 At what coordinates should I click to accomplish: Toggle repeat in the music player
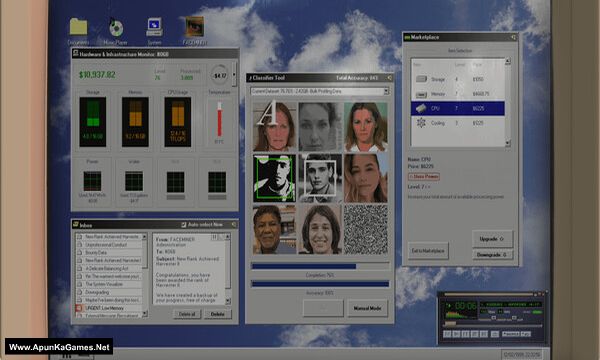(526, 334)
